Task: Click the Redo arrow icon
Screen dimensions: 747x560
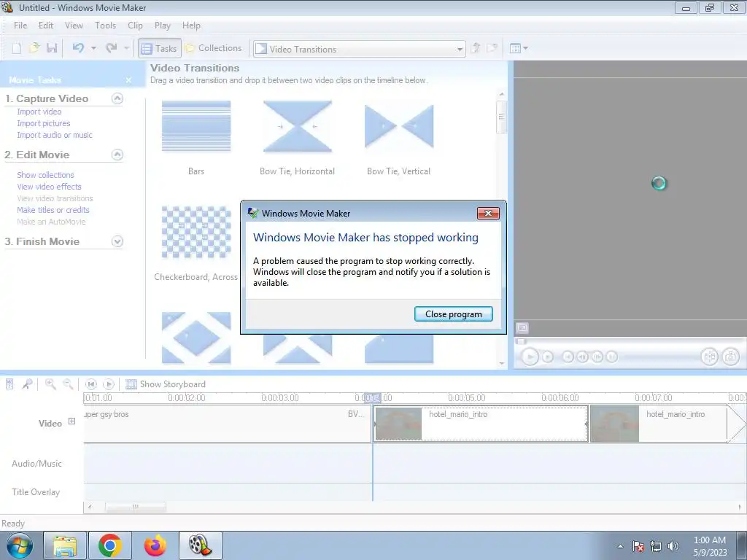Action: (112, 48)
